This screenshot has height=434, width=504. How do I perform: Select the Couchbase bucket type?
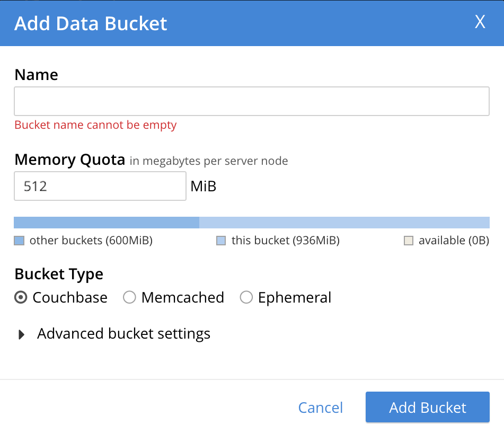click(20, 297)
